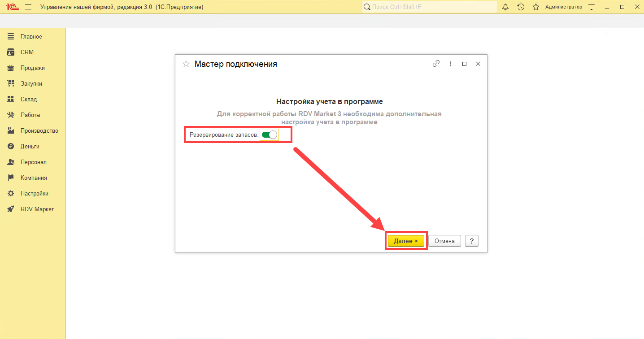
Task: Open the Продажи section
Action: pos(32,68)
